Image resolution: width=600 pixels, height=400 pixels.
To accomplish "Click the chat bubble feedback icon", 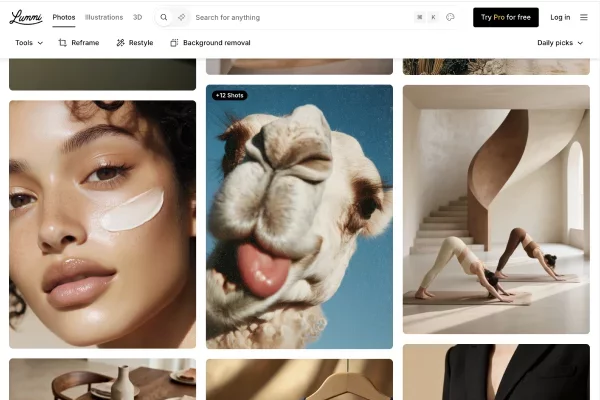I will (450, 17).
